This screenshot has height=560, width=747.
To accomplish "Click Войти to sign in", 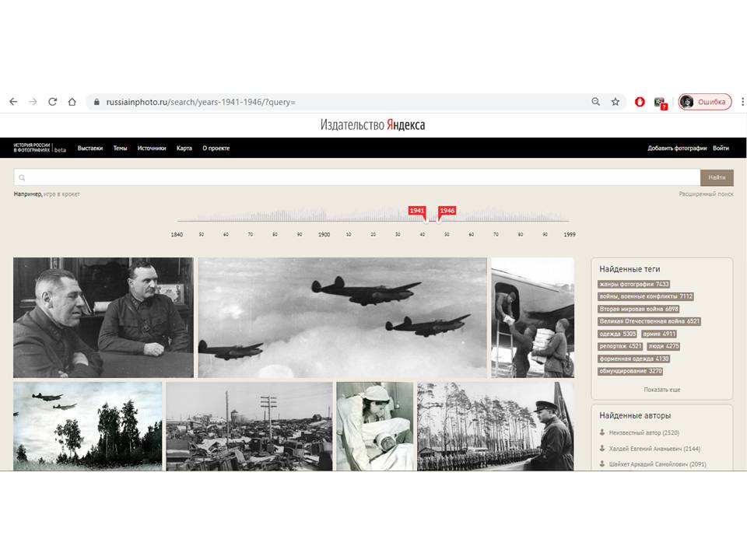I will 721,148.
